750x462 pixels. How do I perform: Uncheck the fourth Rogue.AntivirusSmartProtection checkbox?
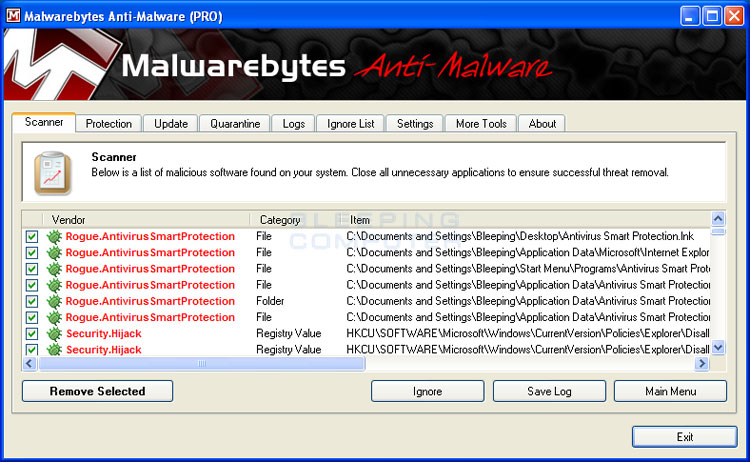32,285
